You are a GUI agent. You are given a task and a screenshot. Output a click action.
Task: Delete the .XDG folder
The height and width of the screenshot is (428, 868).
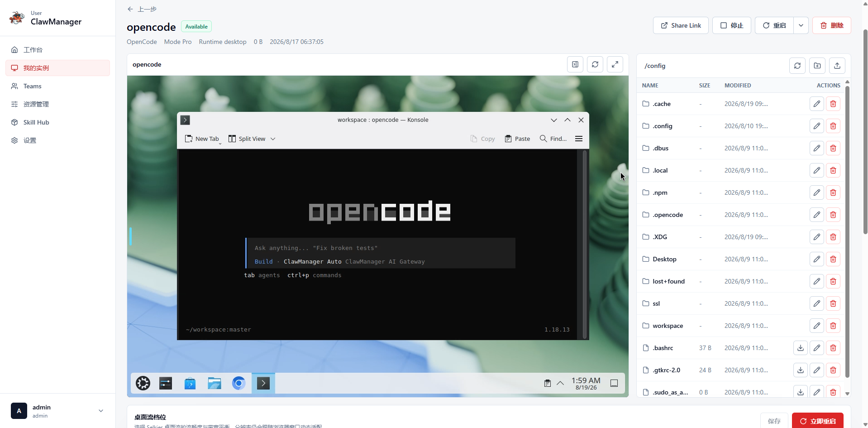pos(833,237)
